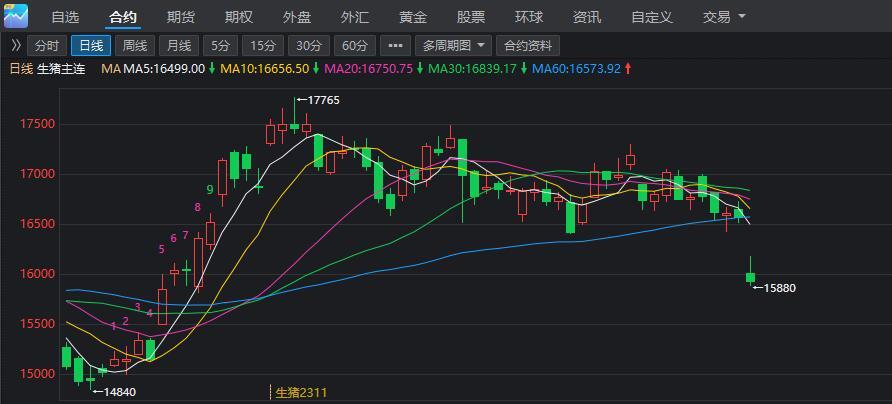Expand the 多周期图 dropdown

pyautogui.click(x=453, y=46)
